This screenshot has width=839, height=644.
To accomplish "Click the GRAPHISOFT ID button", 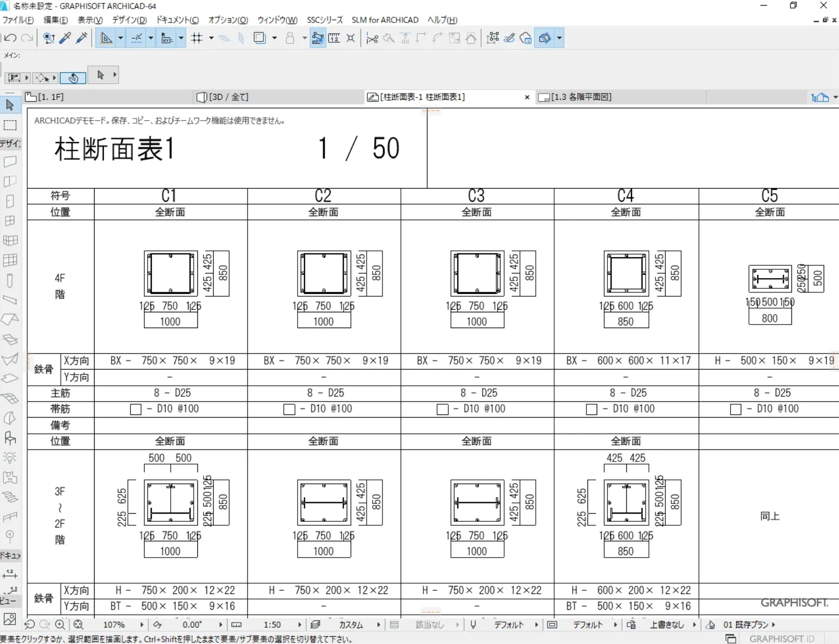I will tap(782, 639).
